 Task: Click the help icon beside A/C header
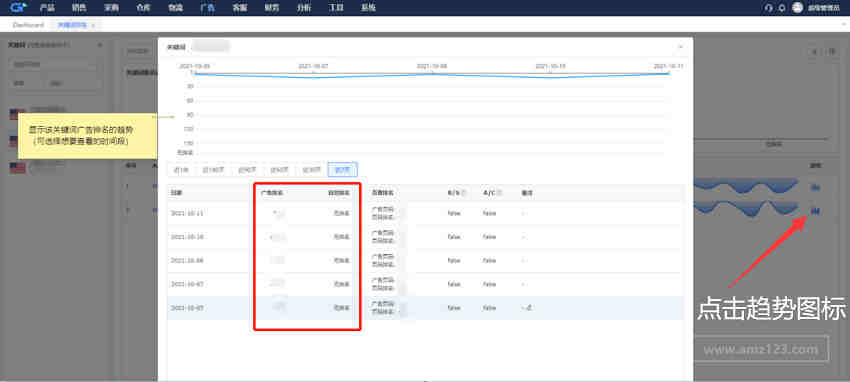[499, 192]
